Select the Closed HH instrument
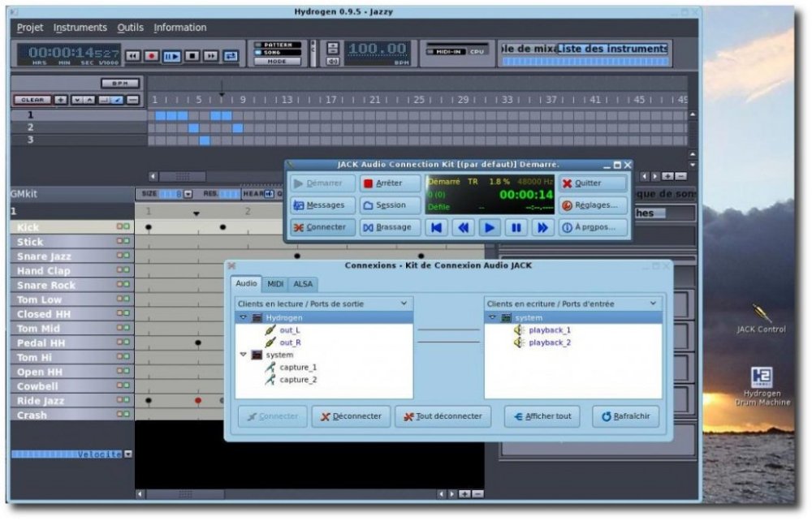The image size is (812, 521). pyautogui.click(x=72, y=314)
